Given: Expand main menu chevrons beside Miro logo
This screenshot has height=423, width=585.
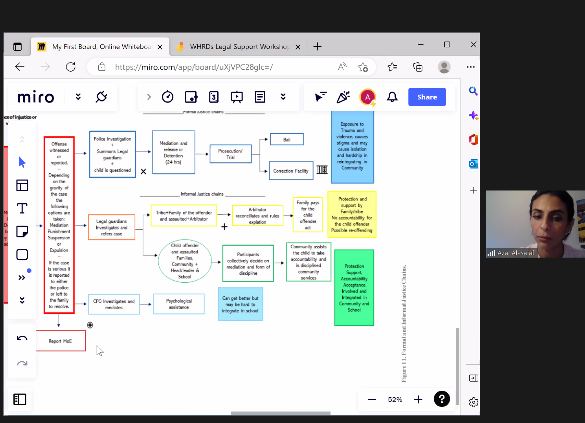Looking at the screenshot, I should (x=78, y=97).
